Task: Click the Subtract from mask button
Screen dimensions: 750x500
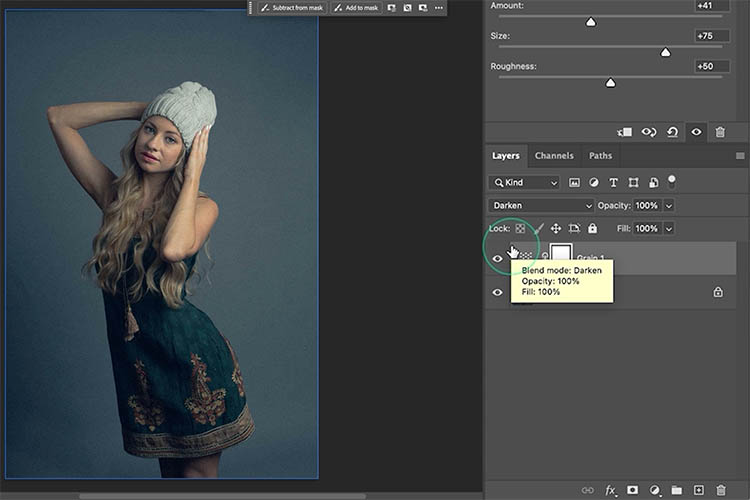Action: coord(290,8)
